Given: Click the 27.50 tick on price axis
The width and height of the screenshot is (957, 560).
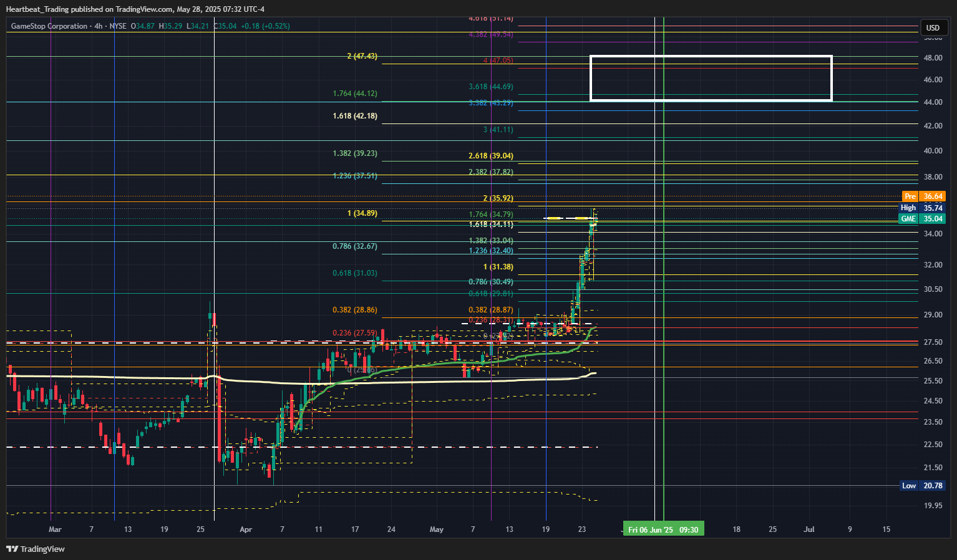Looking at the screenshot, I should click(x=933, y=342).
